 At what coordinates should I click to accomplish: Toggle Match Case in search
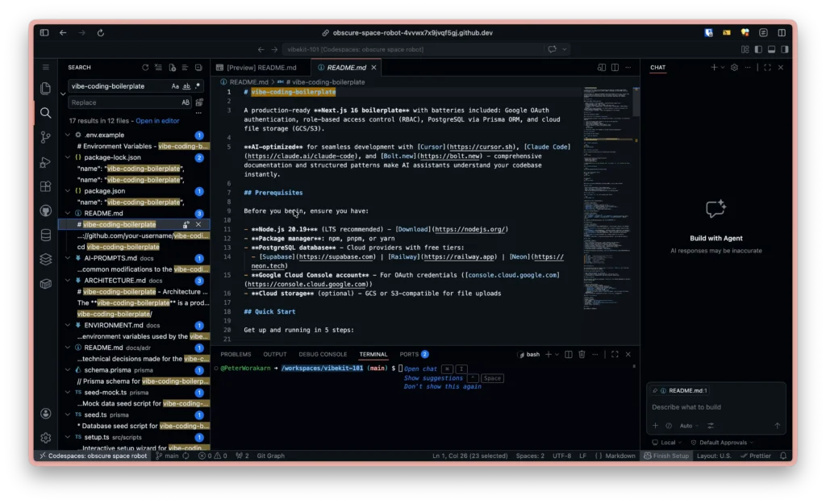175,85
